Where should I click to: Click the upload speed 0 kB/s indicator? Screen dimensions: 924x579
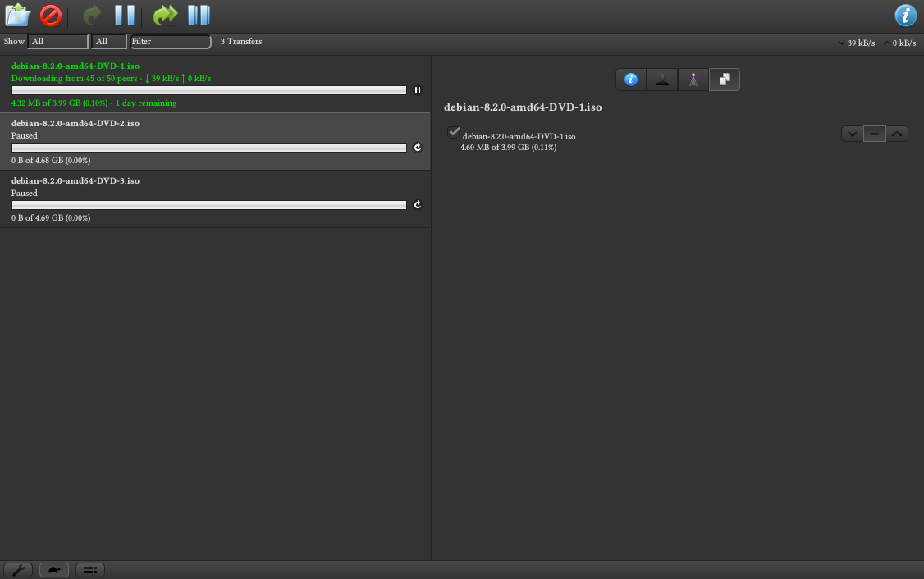[x=899, y=43]
